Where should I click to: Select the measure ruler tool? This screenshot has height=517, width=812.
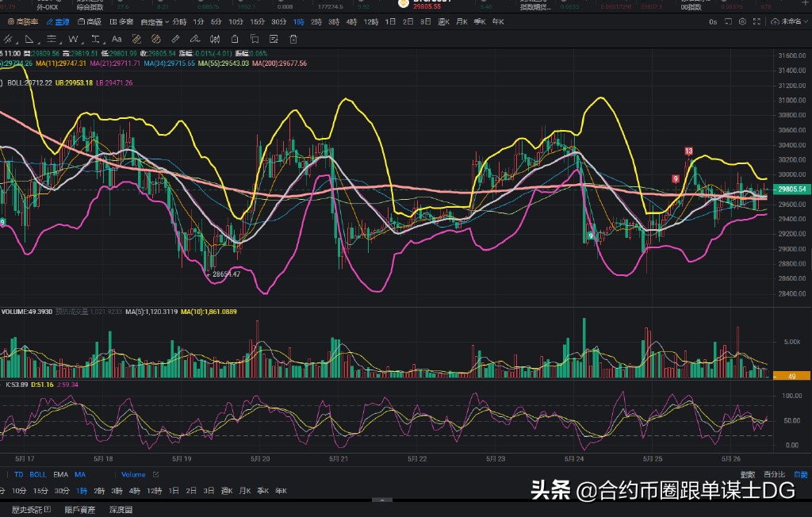click(175, 39)
